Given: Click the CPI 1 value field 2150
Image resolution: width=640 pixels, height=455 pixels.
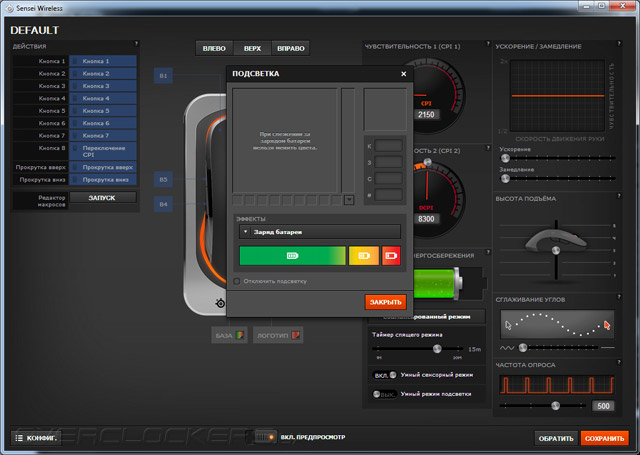Looking at the screenshot, I should [x=426, y=115].
